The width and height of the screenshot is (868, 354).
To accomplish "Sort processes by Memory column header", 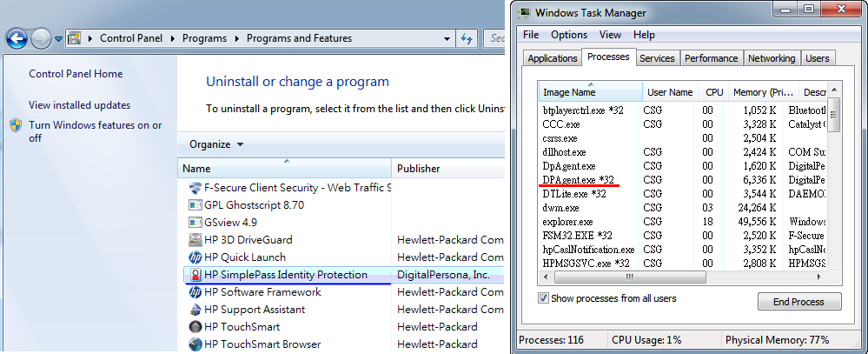I will pos(764,92).
